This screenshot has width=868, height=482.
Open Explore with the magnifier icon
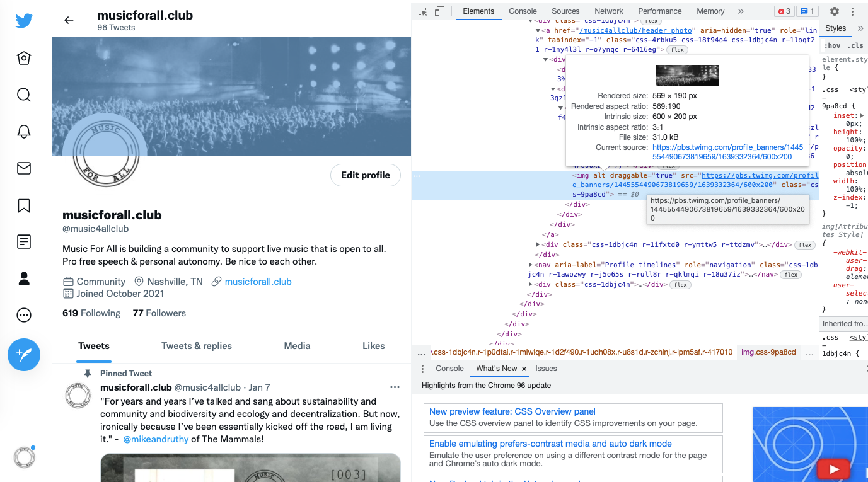24,95
